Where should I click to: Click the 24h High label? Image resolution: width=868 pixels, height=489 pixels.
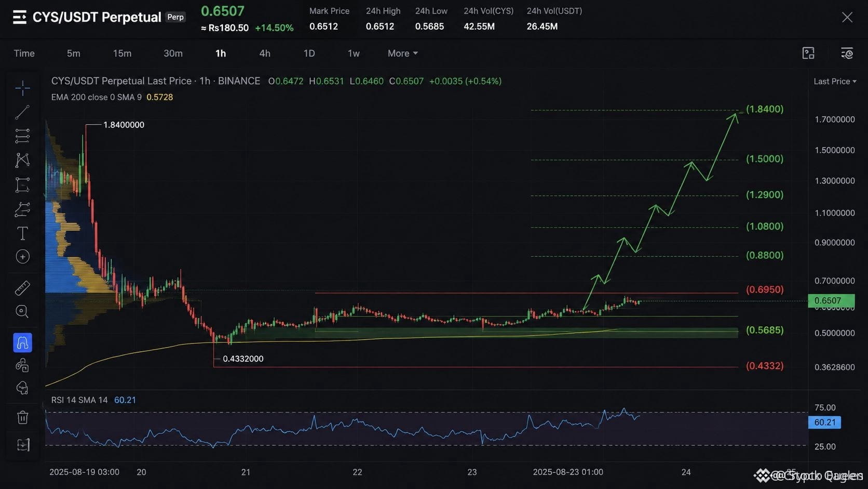click(383, 11)
